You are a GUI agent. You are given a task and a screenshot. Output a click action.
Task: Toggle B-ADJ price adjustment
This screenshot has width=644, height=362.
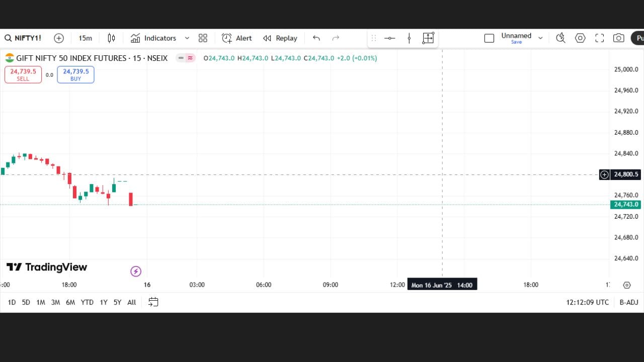[x=628, y=302]
